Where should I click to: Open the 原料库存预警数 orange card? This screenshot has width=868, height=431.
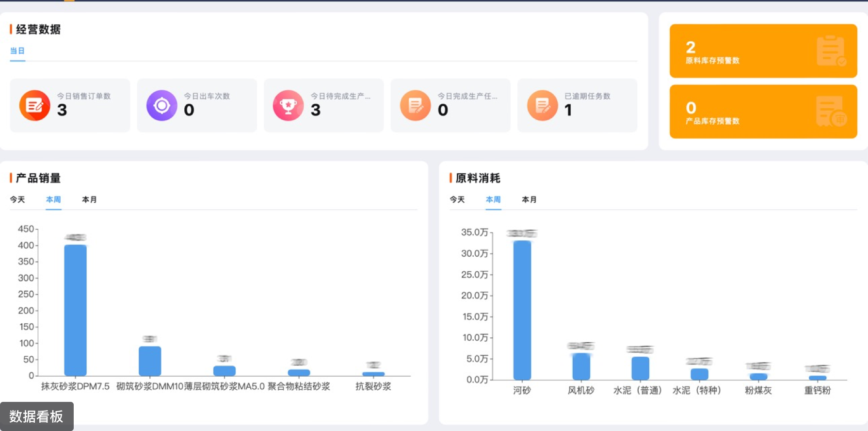763,51
